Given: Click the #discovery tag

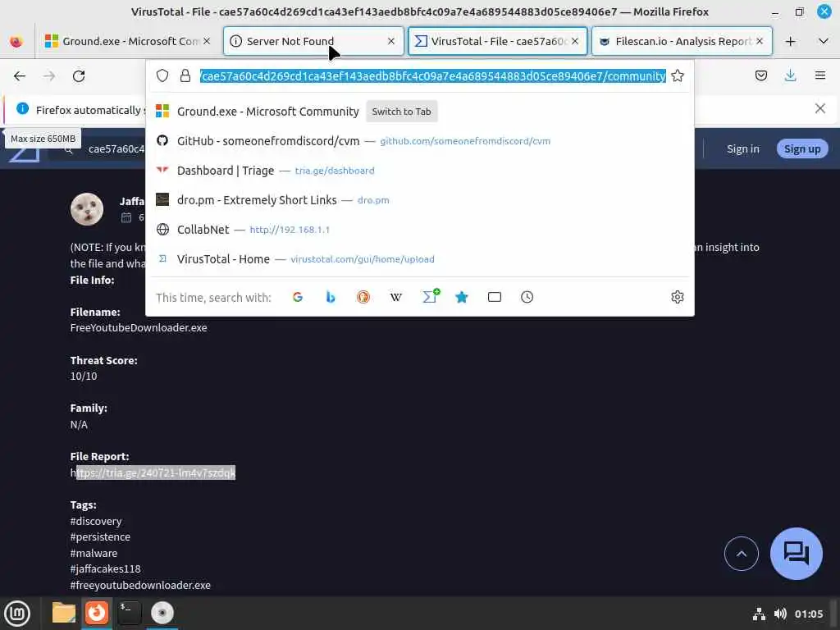Looking at the screenshot, I should [x=96, y=521].
